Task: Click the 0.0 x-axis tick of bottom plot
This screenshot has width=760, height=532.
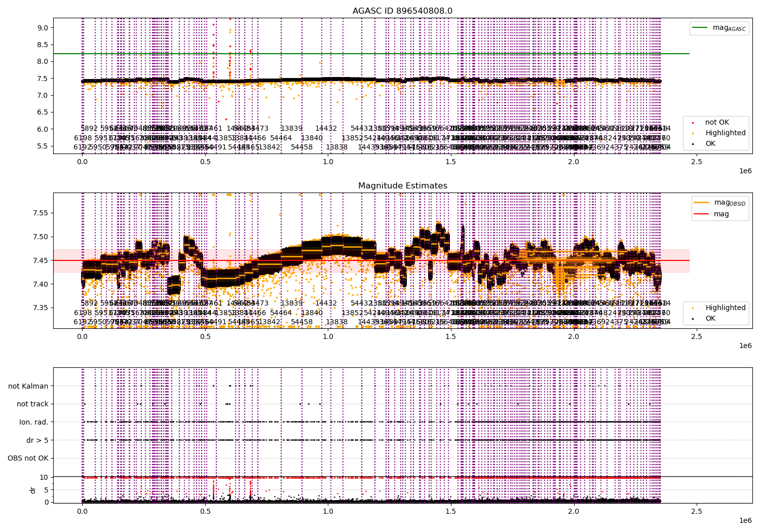Action: click(82, 512)
